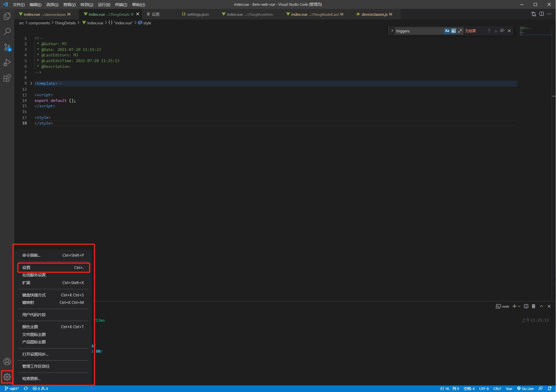The width and height of the screenshot is (556, 392).
Task: Choose 键映射 menu entry
Action: click(53, 302)
